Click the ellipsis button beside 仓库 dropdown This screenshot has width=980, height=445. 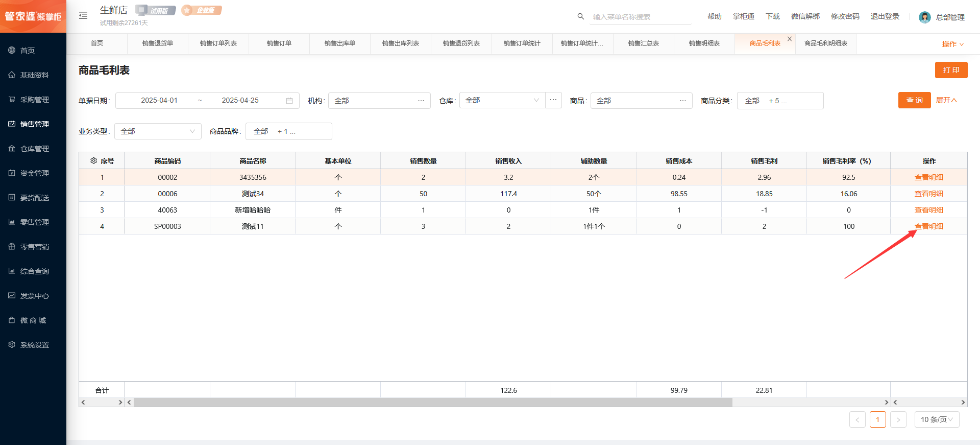(x=553, y=100)
